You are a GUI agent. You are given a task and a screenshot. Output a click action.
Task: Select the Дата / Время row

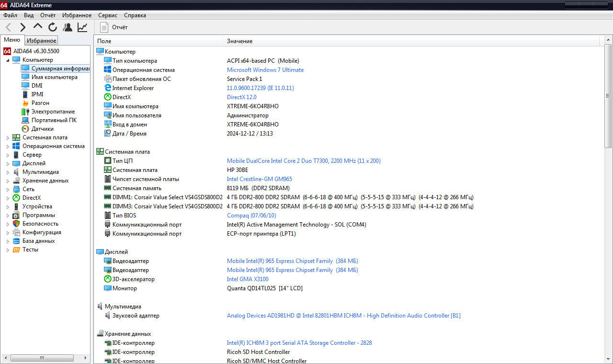tap(349, 134)
